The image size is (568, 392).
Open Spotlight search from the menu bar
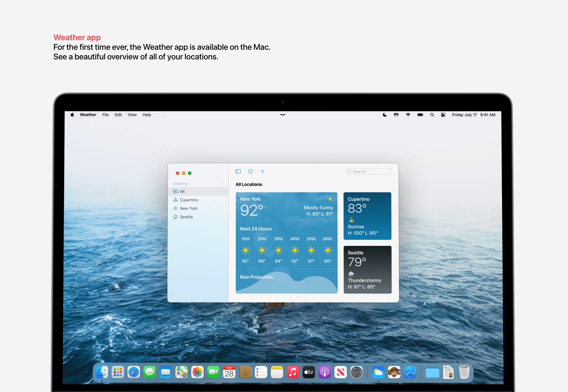click(432, 114)
